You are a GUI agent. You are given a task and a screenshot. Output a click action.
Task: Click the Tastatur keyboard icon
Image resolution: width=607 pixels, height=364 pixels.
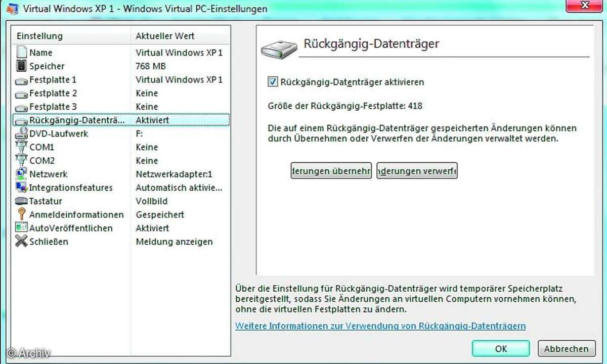[x=21, y=201]
